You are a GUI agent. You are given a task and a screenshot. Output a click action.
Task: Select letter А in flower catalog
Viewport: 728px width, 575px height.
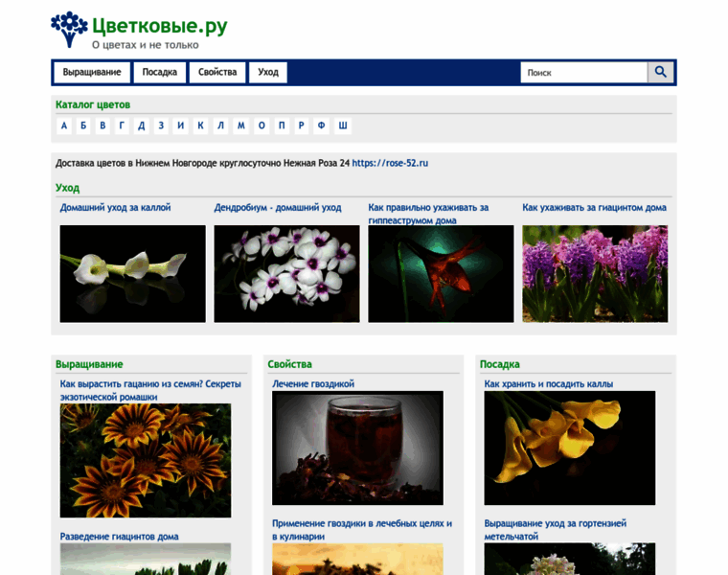click(64, 126)
